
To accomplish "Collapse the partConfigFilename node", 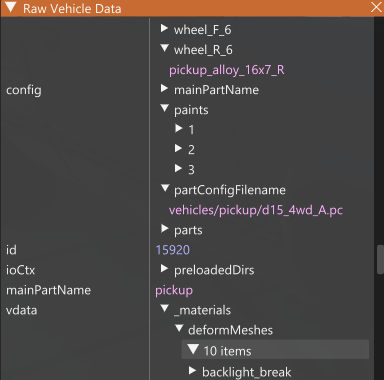I will [x=164, y=188].
